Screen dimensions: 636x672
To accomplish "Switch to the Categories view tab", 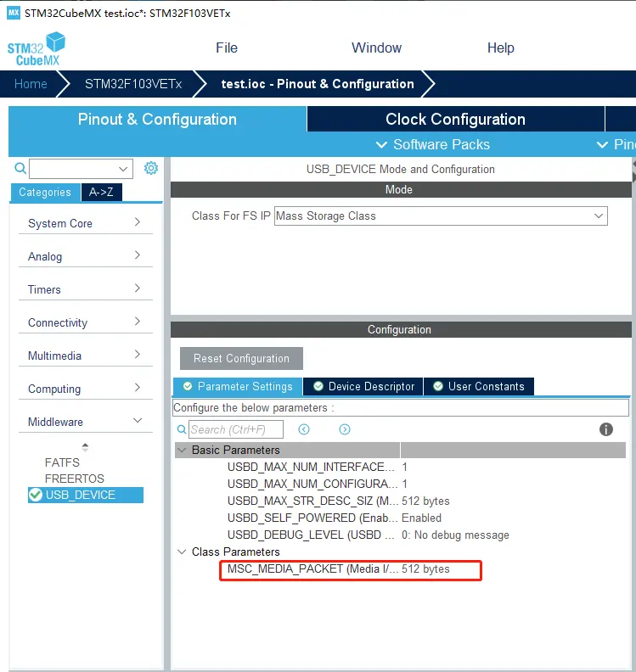I will (x=45, y=192).
